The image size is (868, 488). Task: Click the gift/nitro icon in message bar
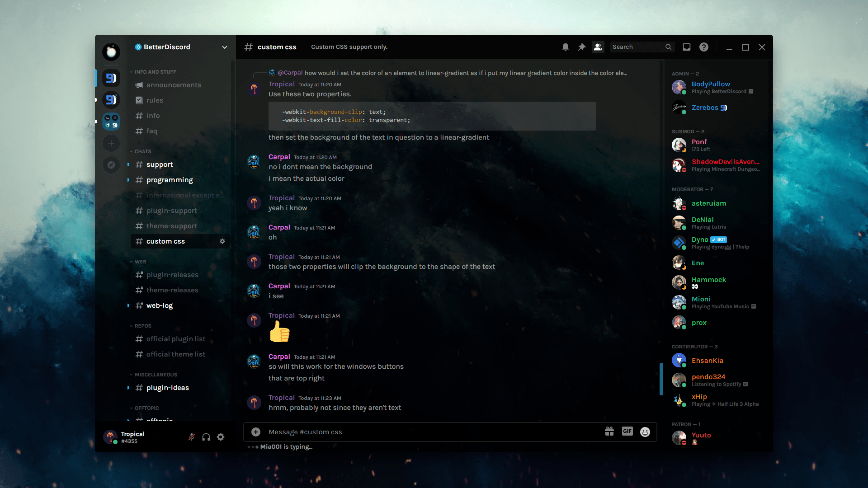609,432
